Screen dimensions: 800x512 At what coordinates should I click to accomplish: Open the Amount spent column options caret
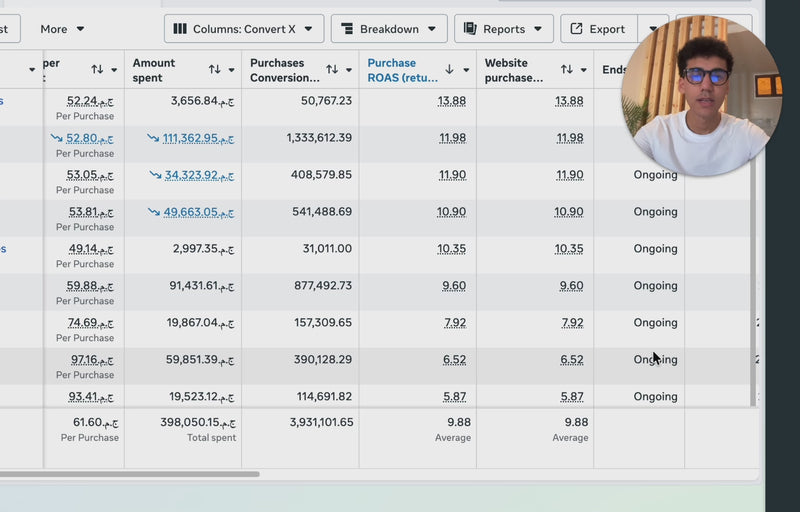tap(231, 70)
